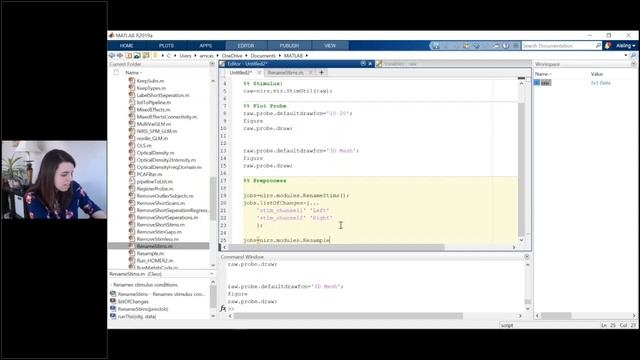The image size is (640, 360).
Task: Sort Workspace by Name column
Action: (543, 74)
